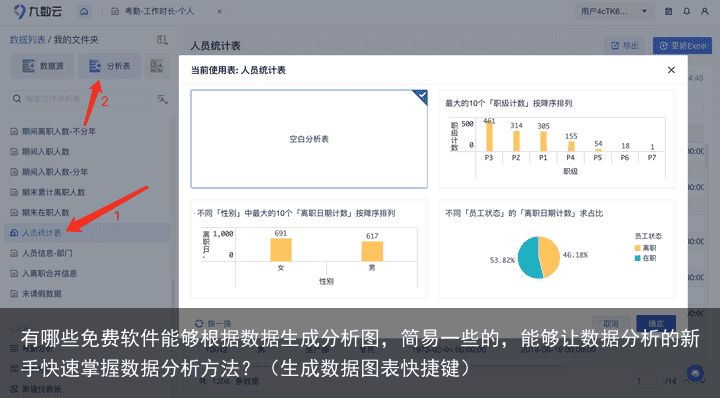Click the home icon in the top bar
720x398 pixels.
tap(84, 11)
